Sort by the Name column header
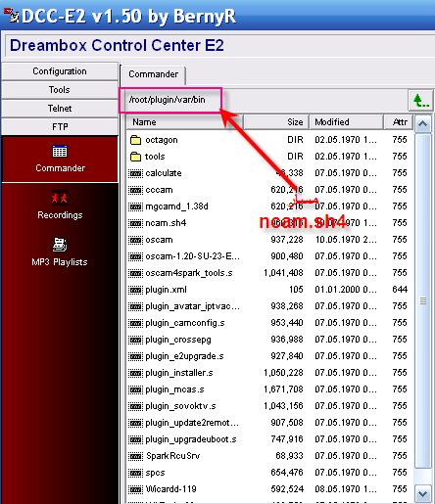435x504 pixels. pos(184,122)
